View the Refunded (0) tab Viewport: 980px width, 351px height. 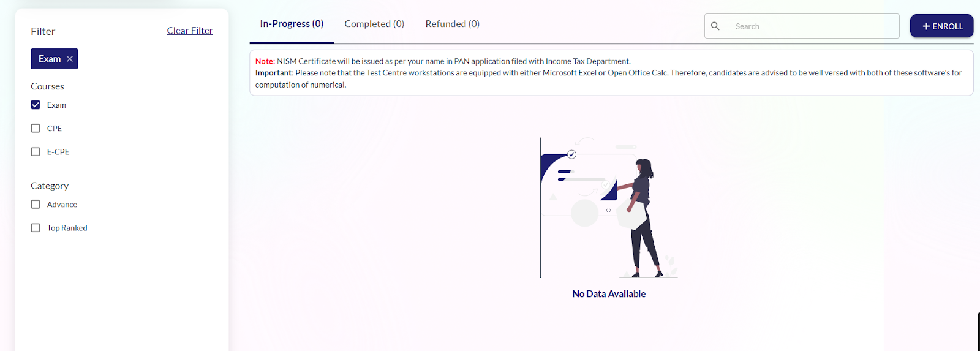tap(453, 24)
